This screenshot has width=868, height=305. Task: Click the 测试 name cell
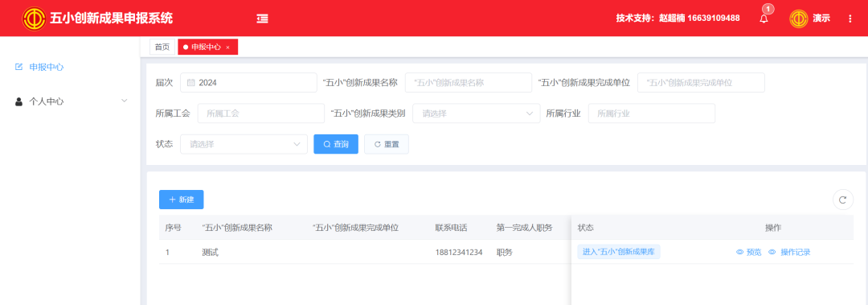pyautogui.click(x=211, y=253)
